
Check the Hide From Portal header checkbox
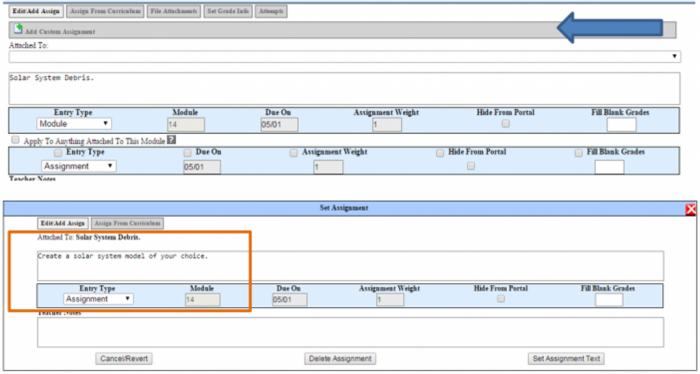coord(440,153)
